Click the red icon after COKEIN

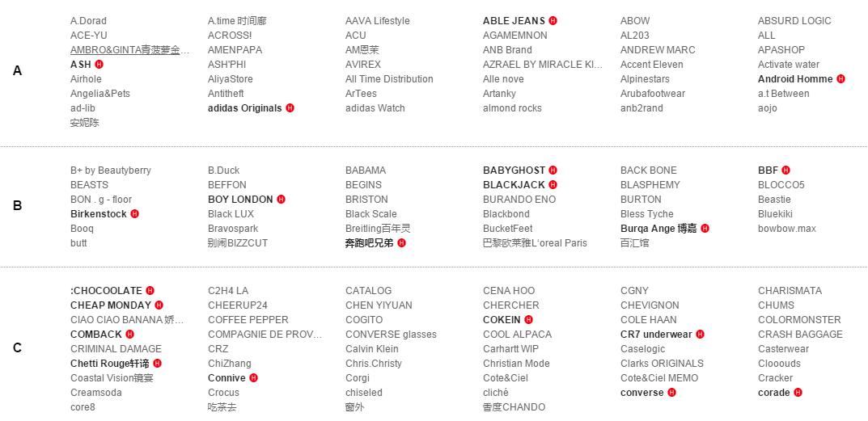(529, 320)
